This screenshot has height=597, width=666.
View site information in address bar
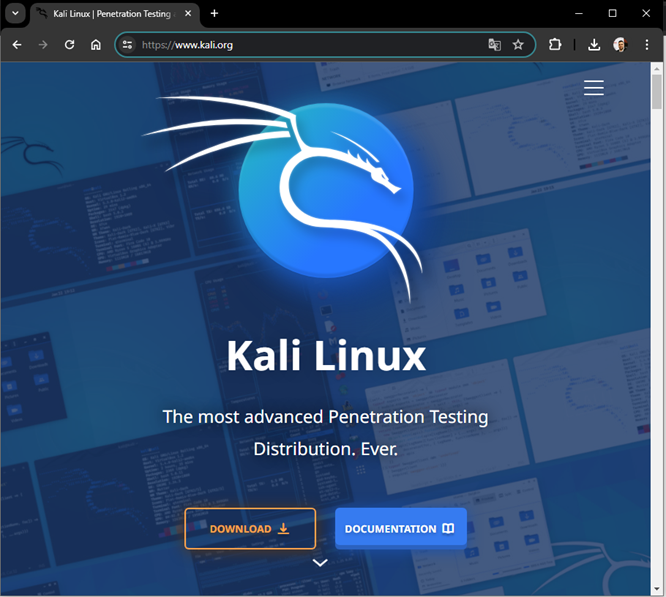pyautogui.click(x=127, y=45)
